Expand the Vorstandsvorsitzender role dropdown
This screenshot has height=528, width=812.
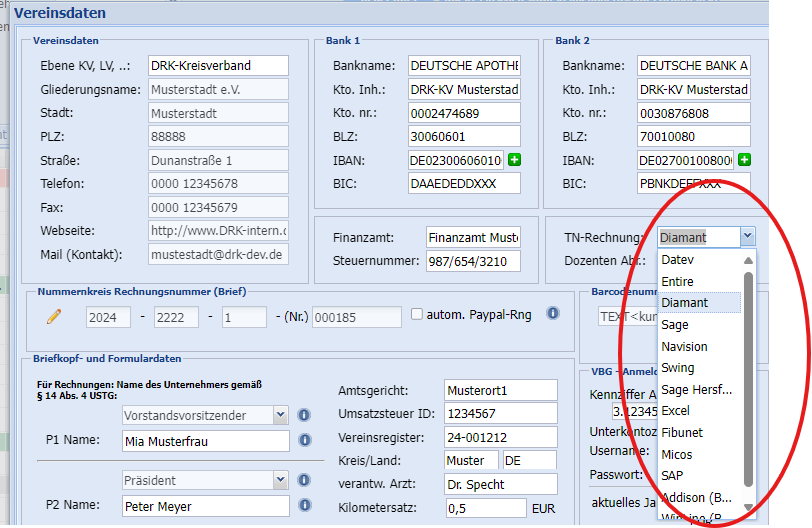pyautogui.click(x=280, y=415)
